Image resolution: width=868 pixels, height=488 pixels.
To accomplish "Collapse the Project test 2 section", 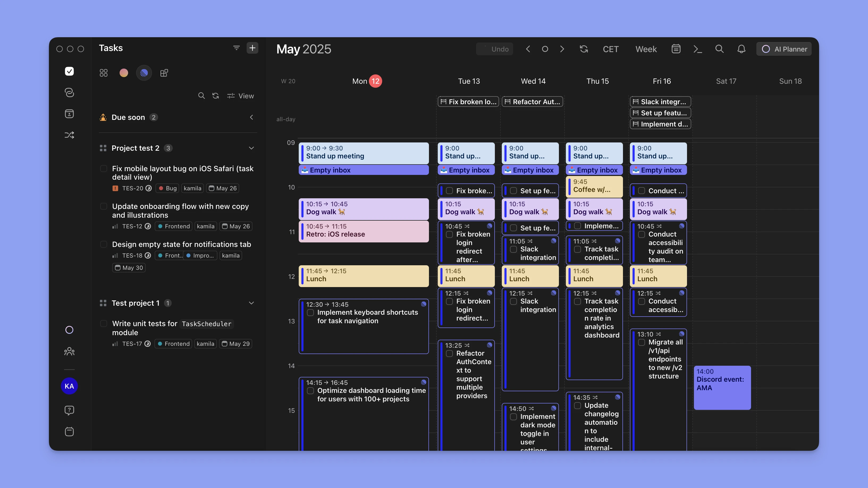I will [x=251, y=148].
